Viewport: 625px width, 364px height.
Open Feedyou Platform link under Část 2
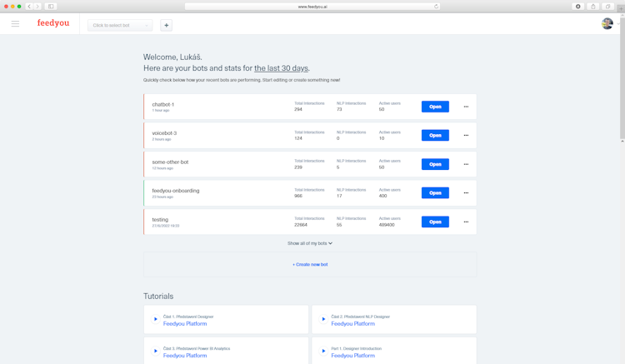point(353,324)
